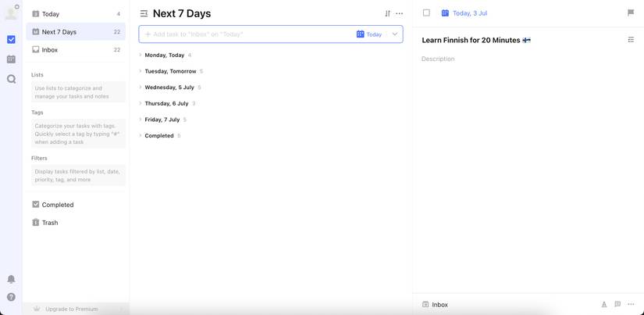
Task: Click the Today date button in add task field
Action: click(369, 34)
